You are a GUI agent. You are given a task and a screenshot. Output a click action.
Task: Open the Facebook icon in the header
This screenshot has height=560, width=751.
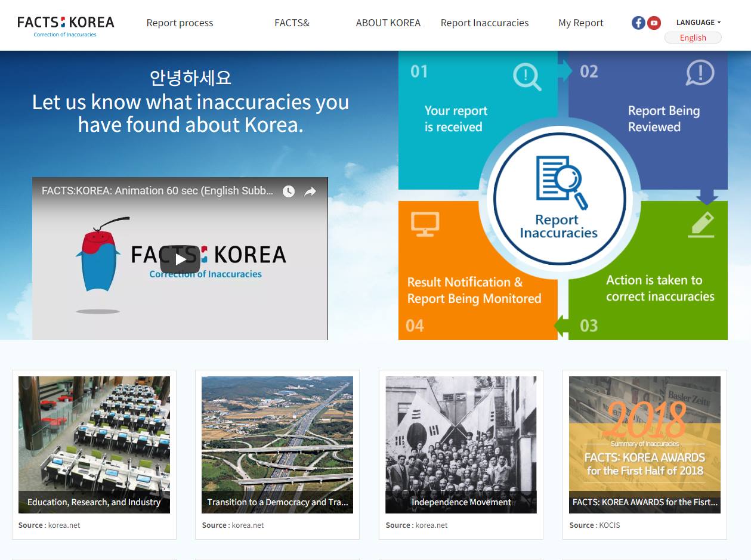[638, 23]
